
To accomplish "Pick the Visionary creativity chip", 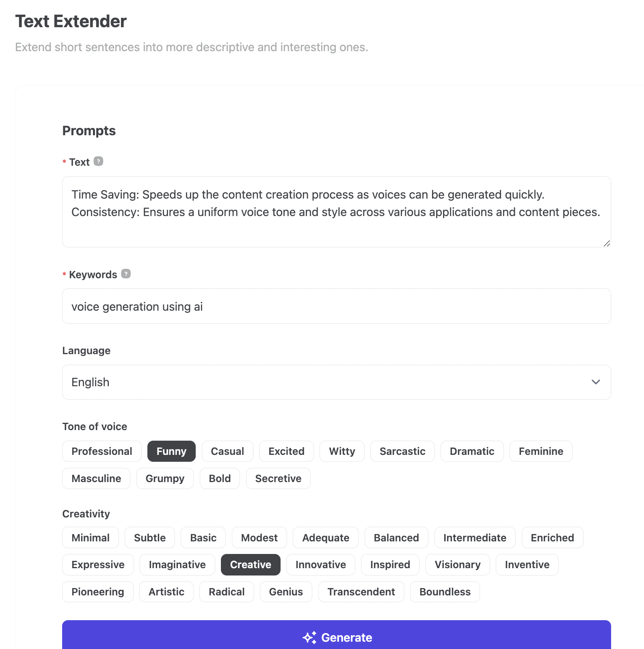I will pos(457,565).
